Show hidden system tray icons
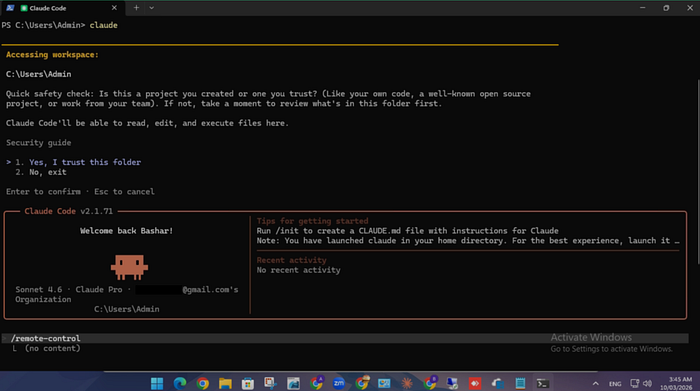 point(596,383)
